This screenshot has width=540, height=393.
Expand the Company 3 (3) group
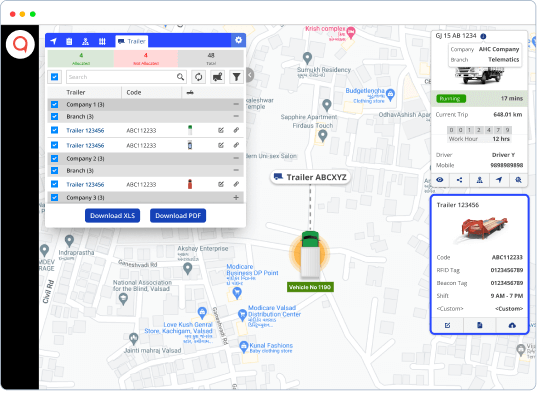236,198
